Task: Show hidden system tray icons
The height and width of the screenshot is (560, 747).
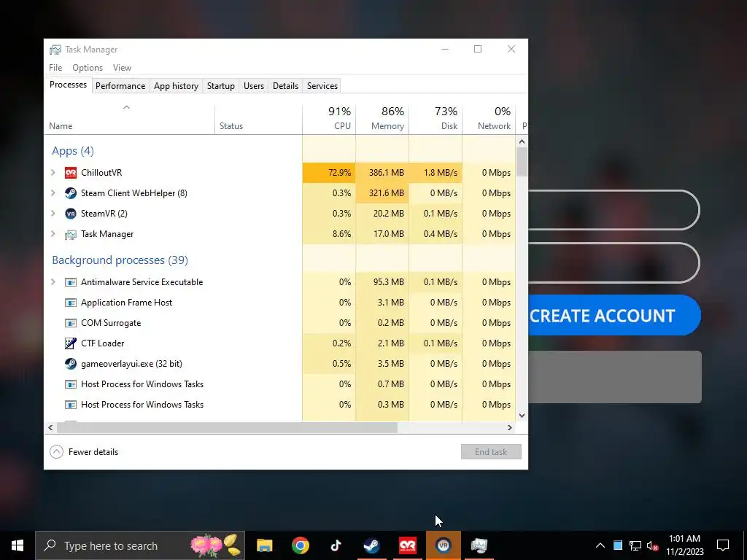Action: 600,545
